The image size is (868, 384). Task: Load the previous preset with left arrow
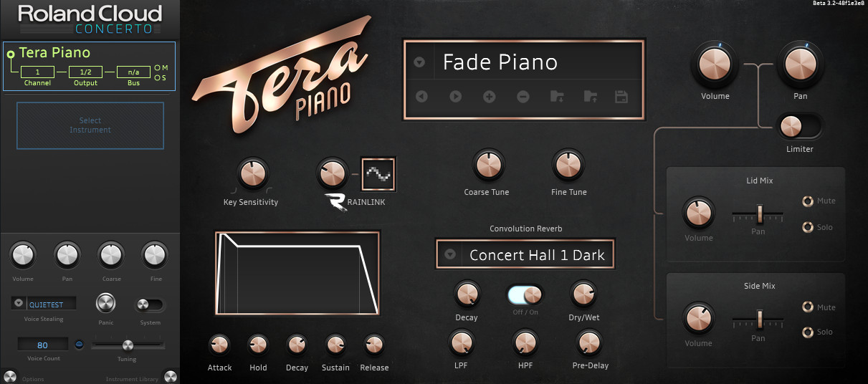421,96
